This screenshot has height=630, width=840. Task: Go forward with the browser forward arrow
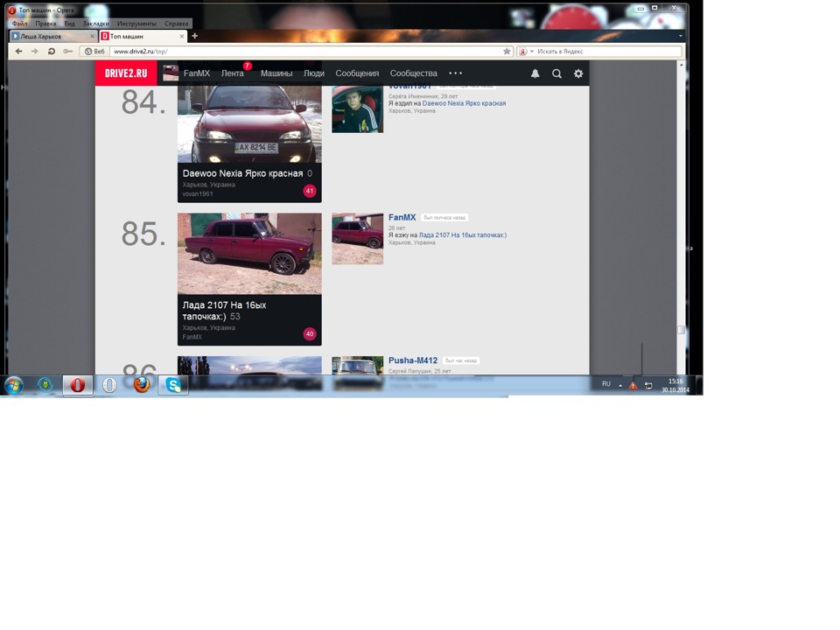(x=35, y=52)
